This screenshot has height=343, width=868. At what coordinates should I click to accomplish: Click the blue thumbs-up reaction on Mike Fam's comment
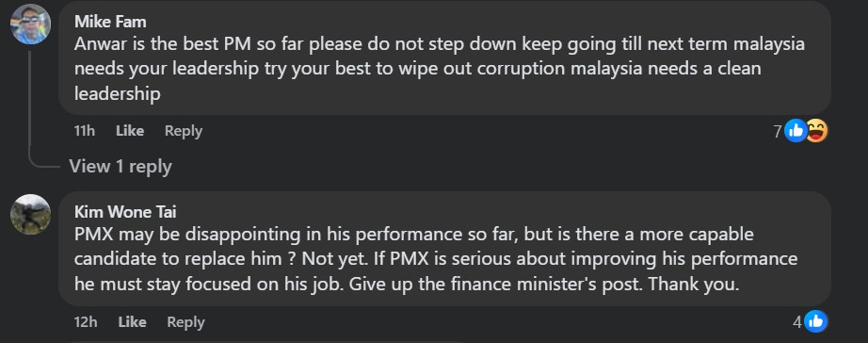pos(796,131)
